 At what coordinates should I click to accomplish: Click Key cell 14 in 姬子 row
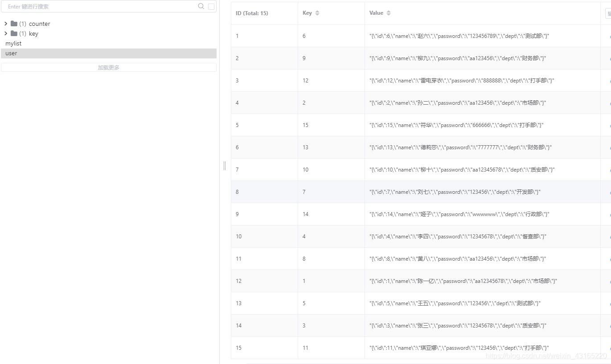tap(331, 214)
